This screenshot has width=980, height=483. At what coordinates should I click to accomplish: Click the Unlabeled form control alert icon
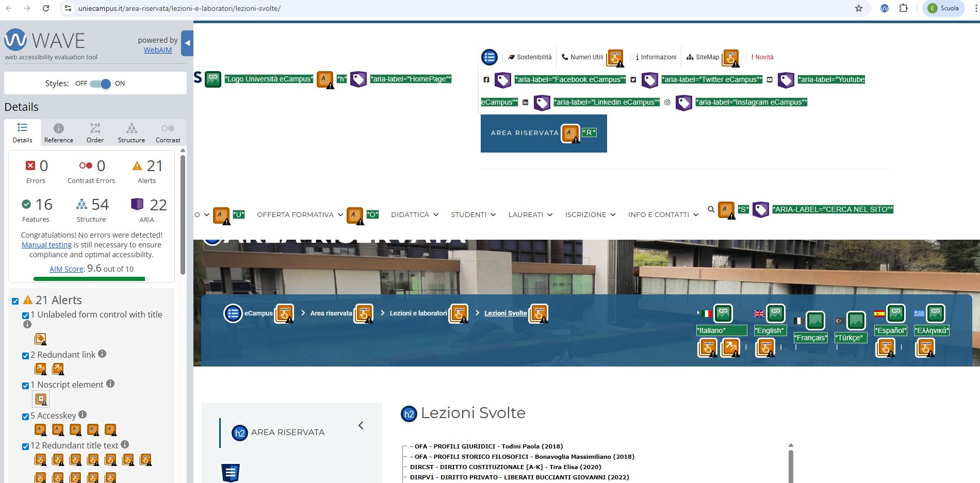click(x=40, y=339)
